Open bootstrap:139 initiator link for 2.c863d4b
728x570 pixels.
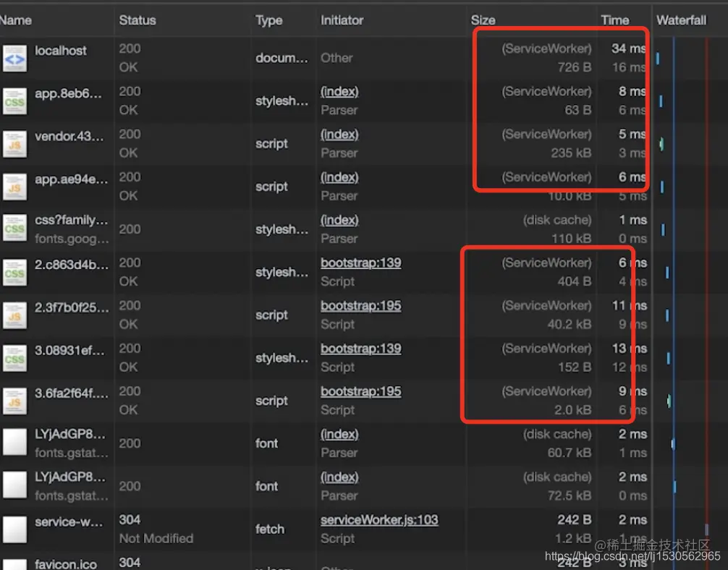(361, 263)
